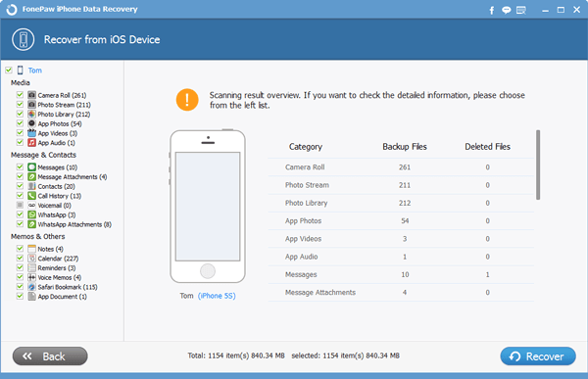Click the Safari Bookmark compass icon
Image resolution: width=588 pixels, height=379 pixels.
pyautogui.click(x=32, y=287)
